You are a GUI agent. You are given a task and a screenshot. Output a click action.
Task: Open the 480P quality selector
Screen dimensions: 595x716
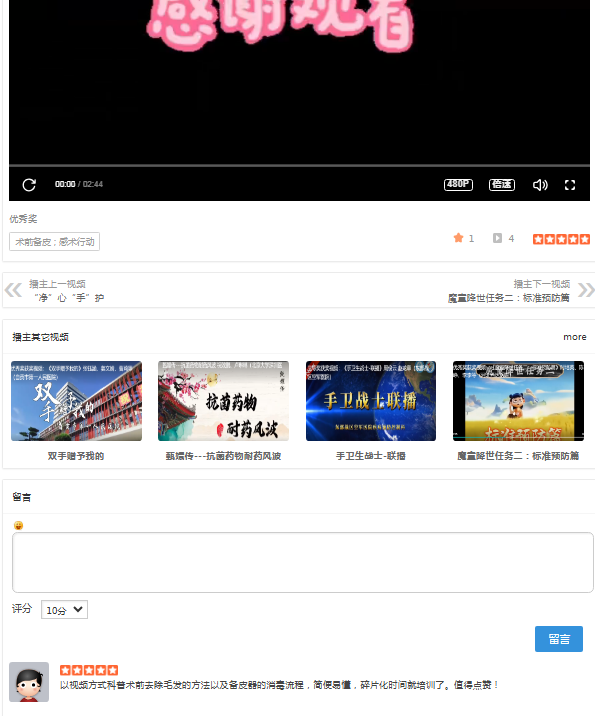pyautogui.click(x=458, y=184)
